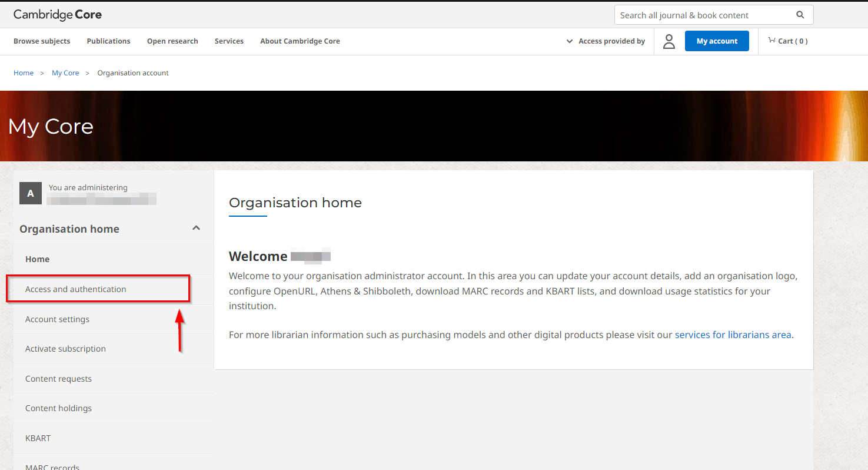Open Activate subscription in sidebar
The height and width of the screenshot is (470, 868).
click(113, 349)
